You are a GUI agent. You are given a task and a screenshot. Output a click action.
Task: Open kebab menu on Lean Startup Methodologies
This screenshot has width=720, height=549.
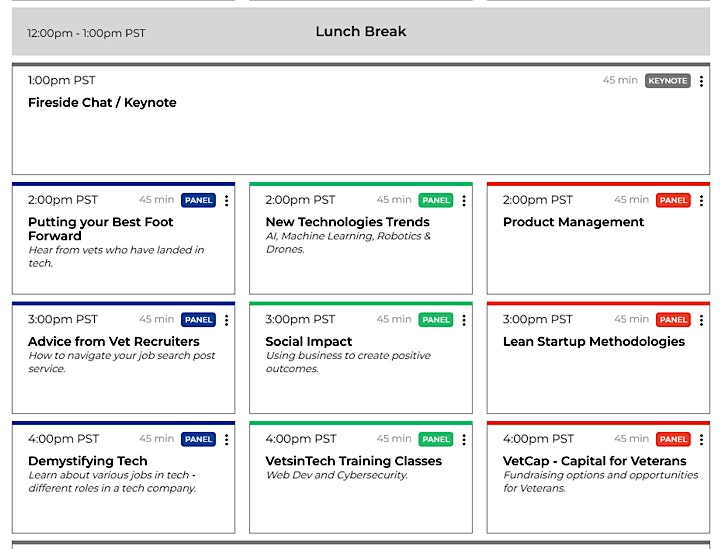[x=701, y=320]
